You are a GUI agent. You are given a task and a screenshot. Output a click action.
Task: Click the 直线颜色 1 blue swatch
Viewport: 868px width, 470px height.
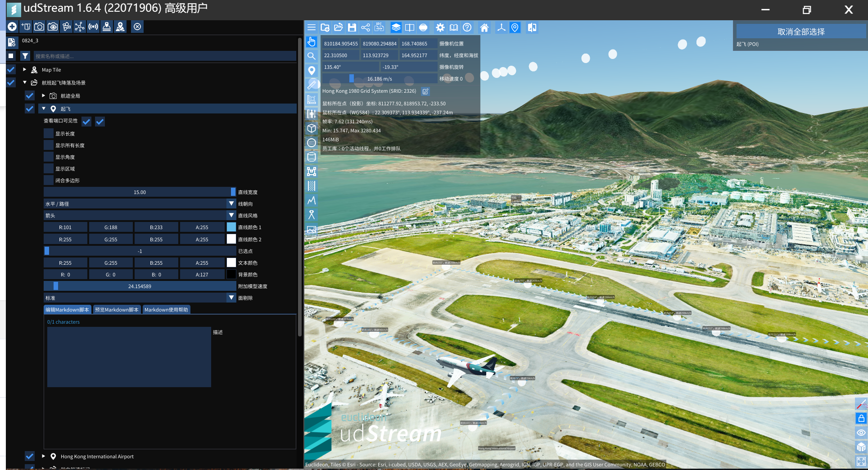coord(231,227)
